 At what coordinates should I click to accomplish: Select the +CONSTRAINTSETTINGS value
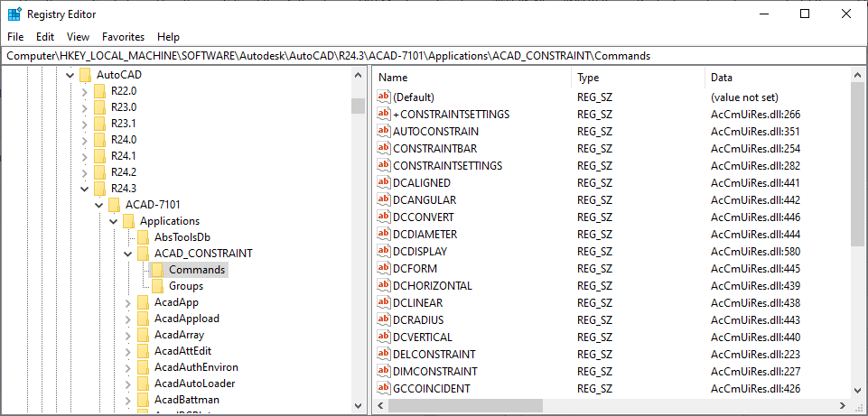coord(451,114)
